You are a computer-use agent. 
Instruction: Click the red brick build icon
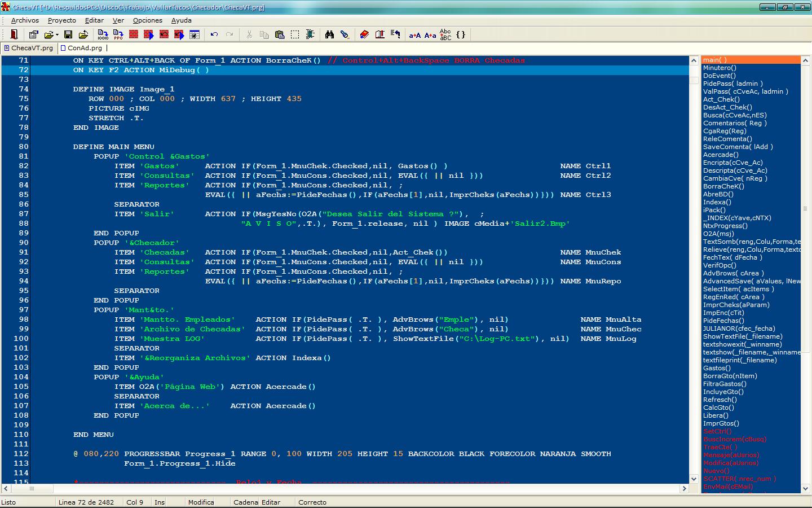134,34
